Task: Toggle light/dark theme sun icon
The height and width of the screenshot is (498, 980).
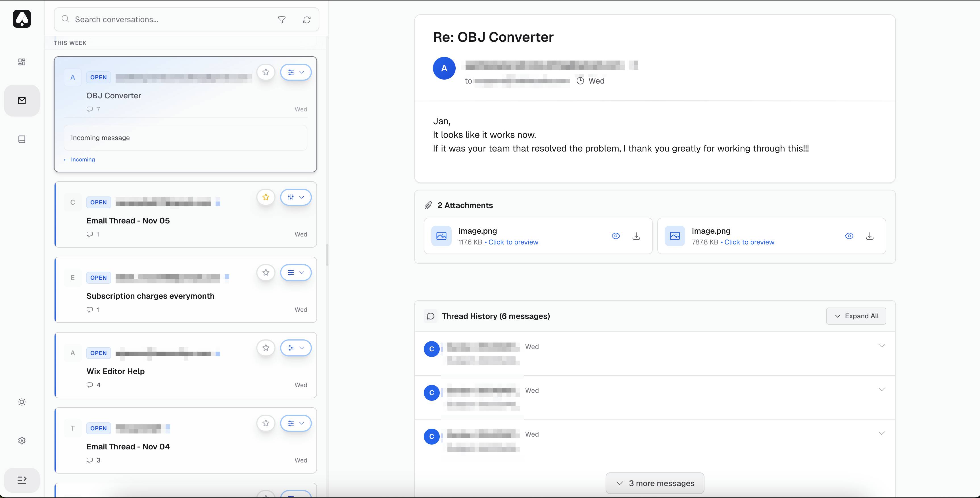Action: click(x=22, y=402)
